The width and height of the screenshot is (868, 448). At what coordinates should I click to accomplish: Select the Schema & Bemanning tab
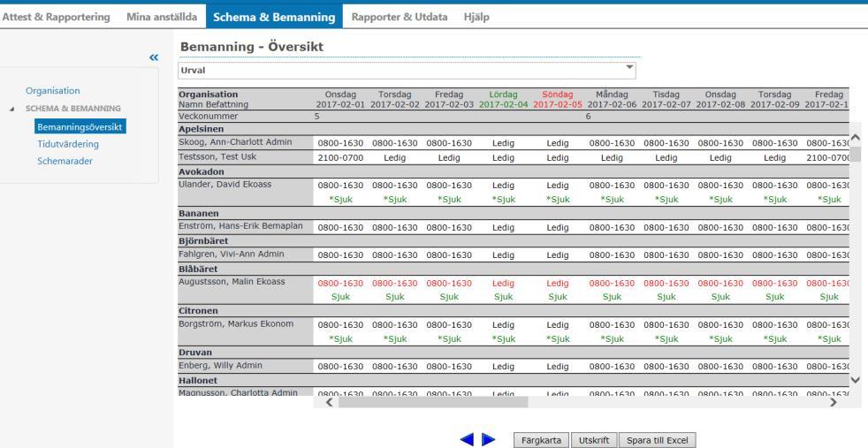coord(274,17)
